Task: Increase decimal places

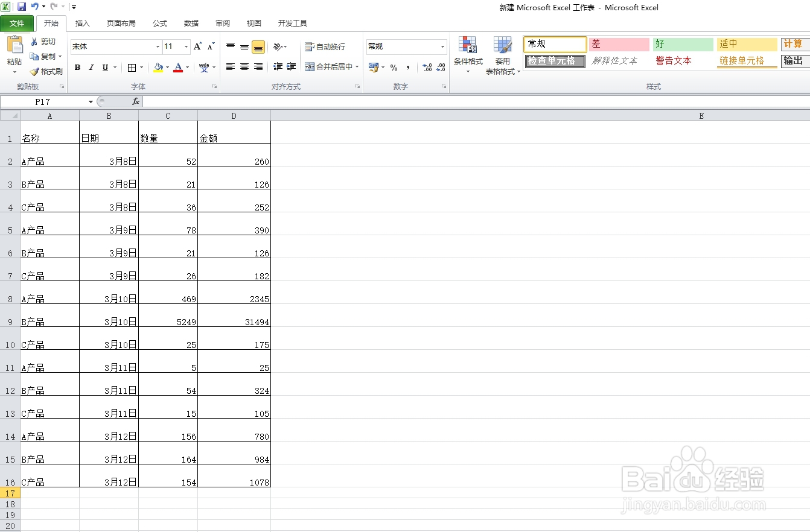Action: 427,68
